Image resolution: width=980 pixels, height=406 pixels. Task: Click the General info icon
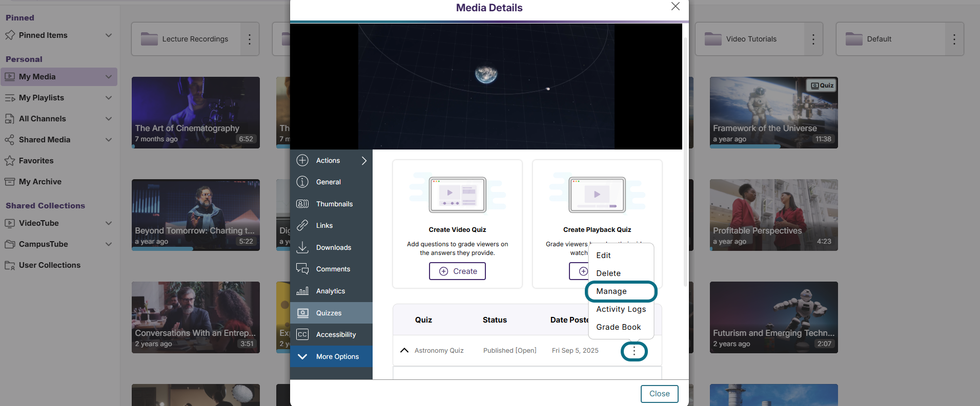point(302,182)
